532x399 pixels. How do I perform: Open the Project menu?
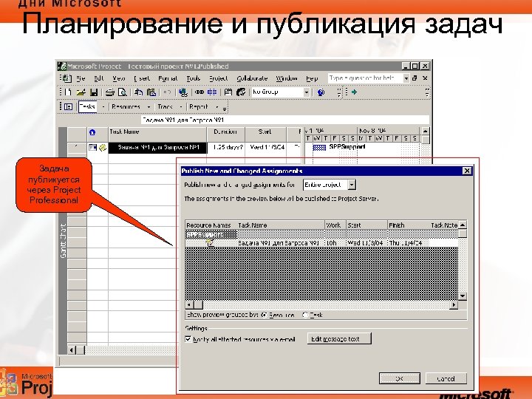tap(219, 78)
